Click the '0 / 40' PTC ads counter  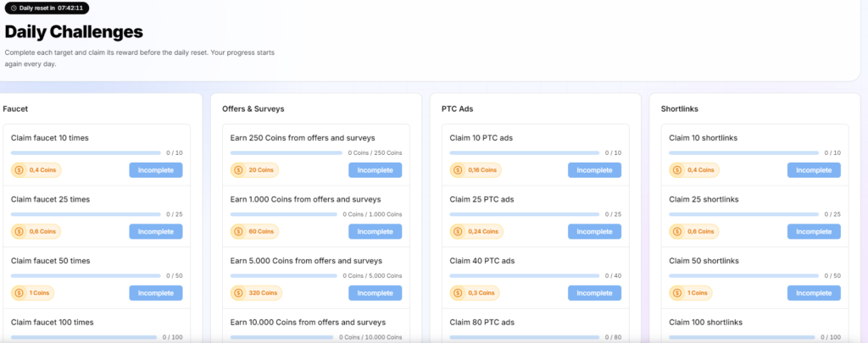coord(613,275)
